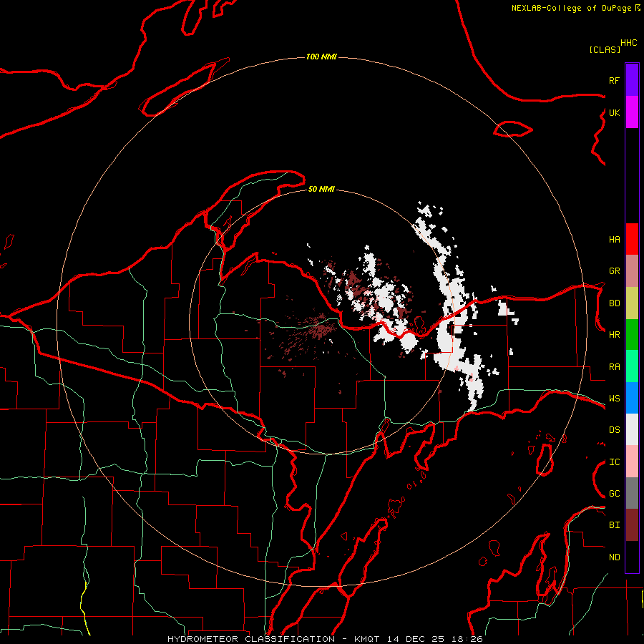Click the RA legend label
The image size is (644, 644).
614,367
